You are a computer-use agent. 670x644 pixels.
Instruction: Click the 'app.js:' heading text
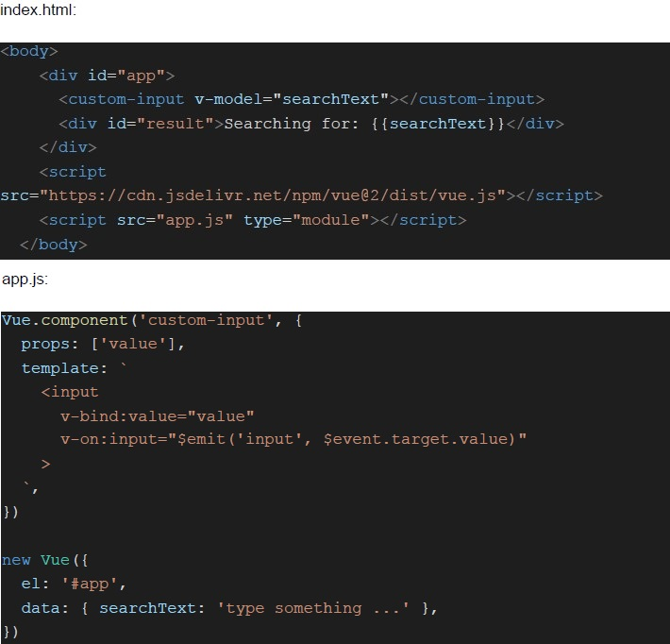25,280
